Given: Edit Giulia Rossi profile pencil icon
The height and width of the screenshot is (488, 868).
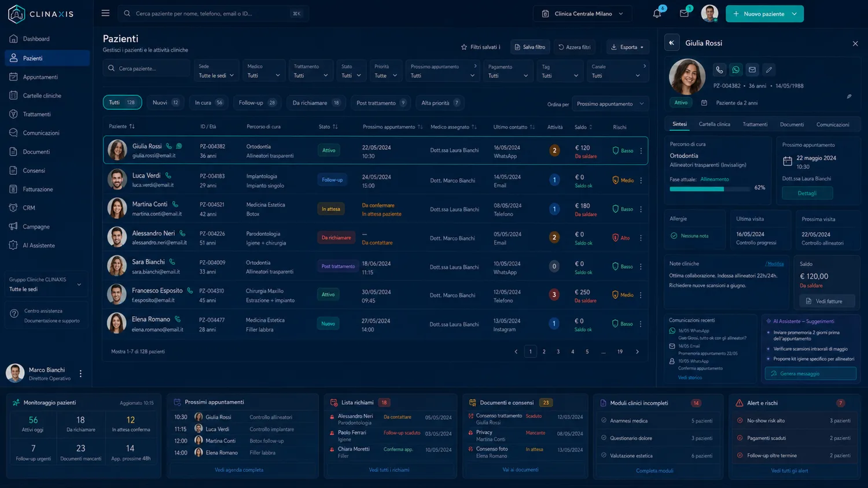Looking at the screenshot, I should point(769,69).
